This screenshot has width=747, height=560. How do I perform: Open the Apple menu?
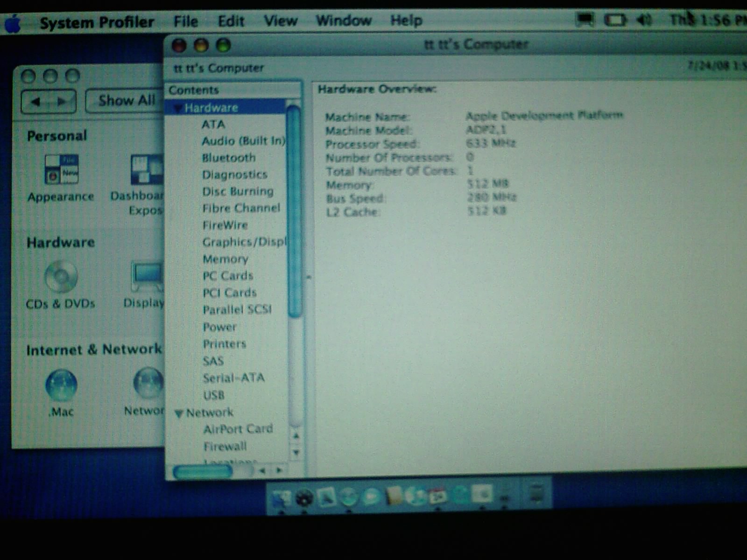[13, 23]
